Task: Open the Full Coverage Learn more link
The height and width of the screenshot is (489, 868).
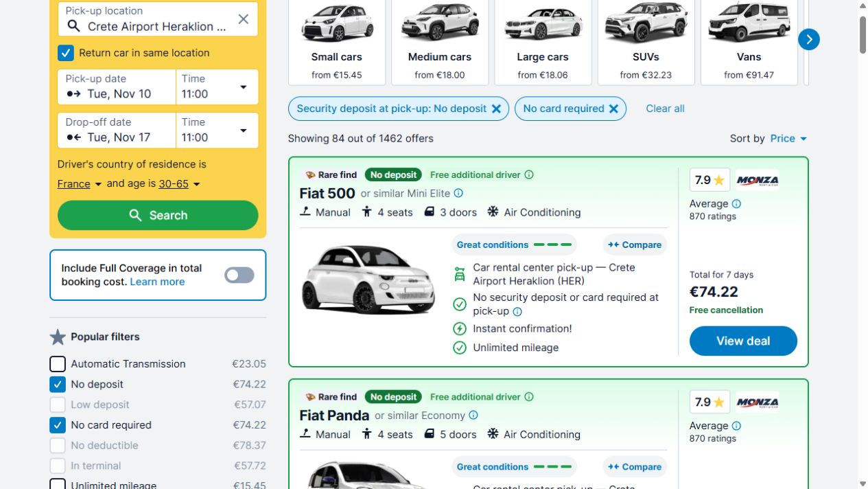Action: click(157, 282)
